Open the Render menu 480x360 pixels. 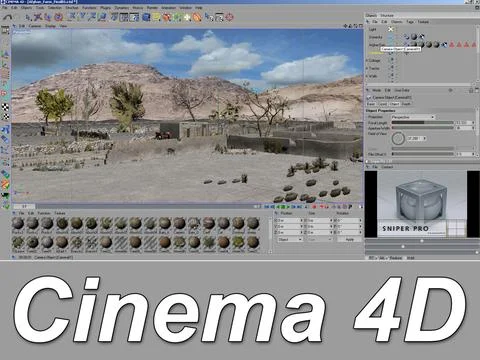(152, 7)
